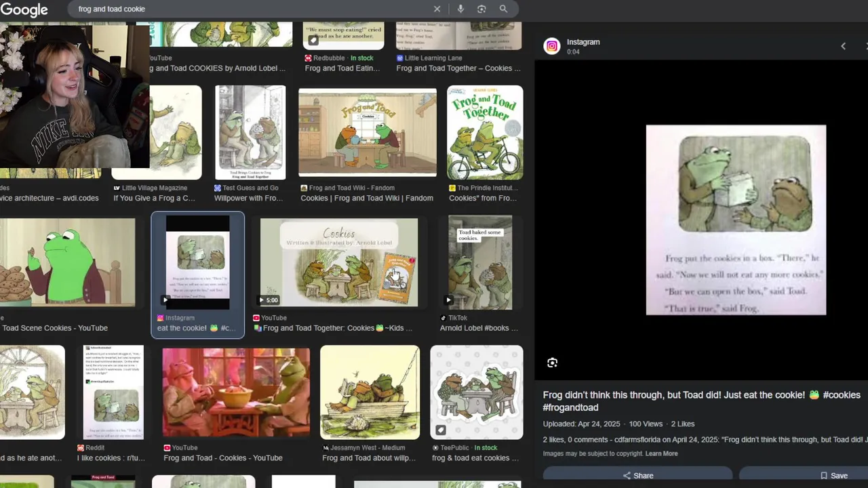Screen dimensions: 868x488
Task: Click the Redbubble source favicon label
Action: 326,58
